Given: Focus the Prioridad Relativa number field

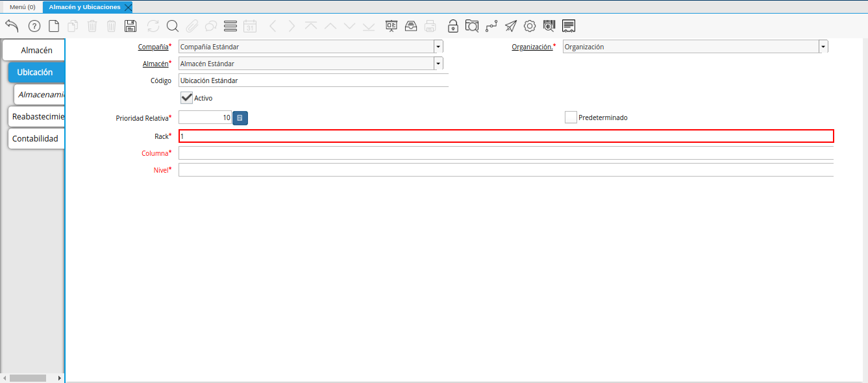Looking at the screenshot, I should click(x=205, y=118).
